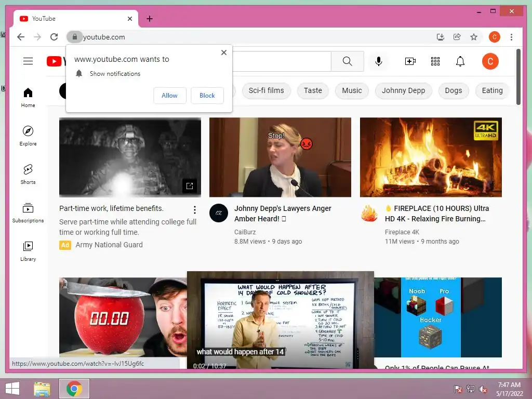Play the Fireplace 4K video thumbnail
532x399 pixels.
click(x=431, y=157)
